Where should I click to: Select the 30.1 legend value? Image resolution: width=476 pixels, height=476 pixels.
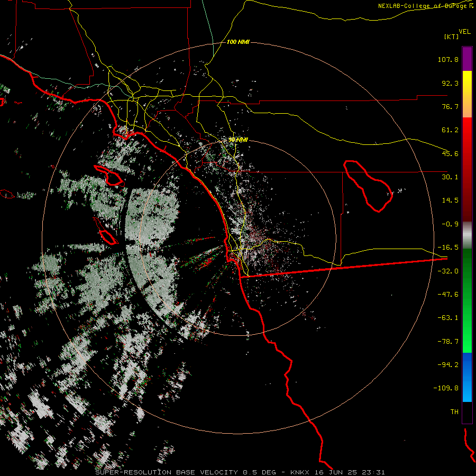click(x=450, y=177)
